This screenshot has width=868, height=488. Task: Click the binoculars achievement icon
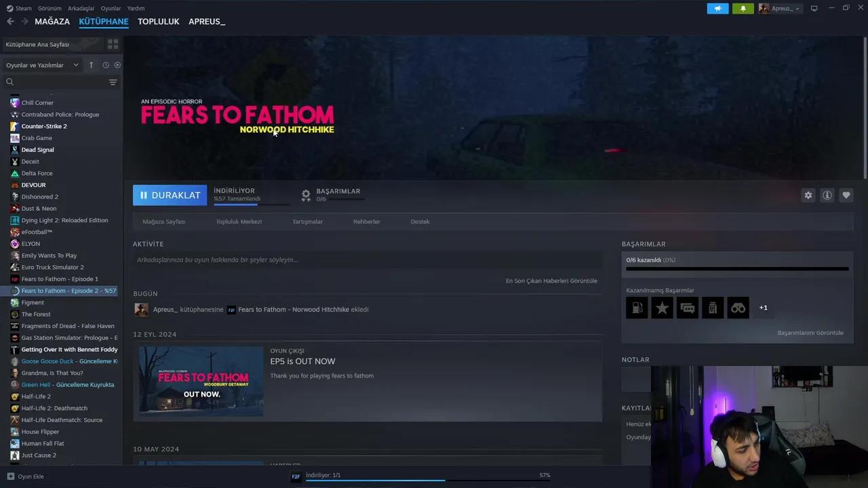pyautogui.click(x=738, y=308)
